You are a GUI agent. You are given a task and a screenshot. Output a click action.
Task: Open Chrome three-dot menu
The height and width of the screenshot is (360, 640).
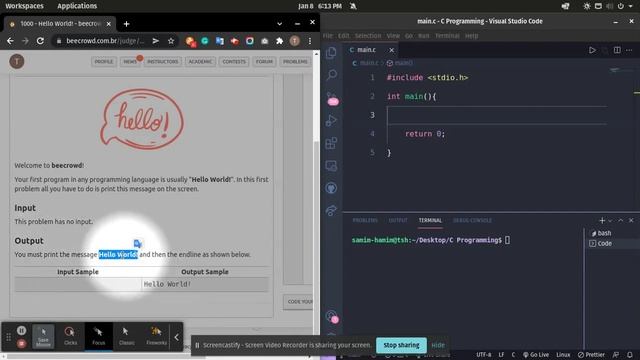pos(310,41)
